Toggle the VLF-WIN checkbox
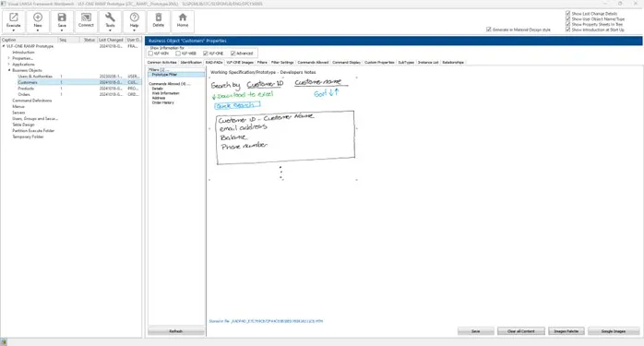Image resolution: width=644 pixels, height=346 pixels. (x=150, y=54)
